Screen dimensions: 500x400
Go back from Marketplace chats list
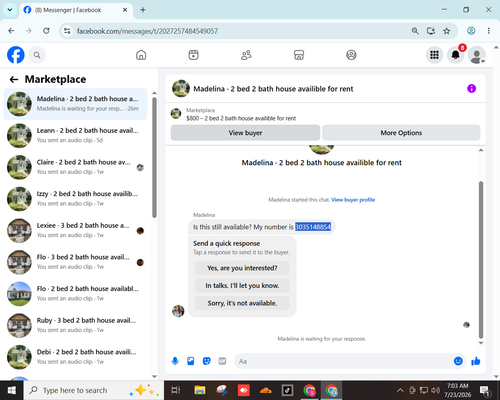[14, 79]
